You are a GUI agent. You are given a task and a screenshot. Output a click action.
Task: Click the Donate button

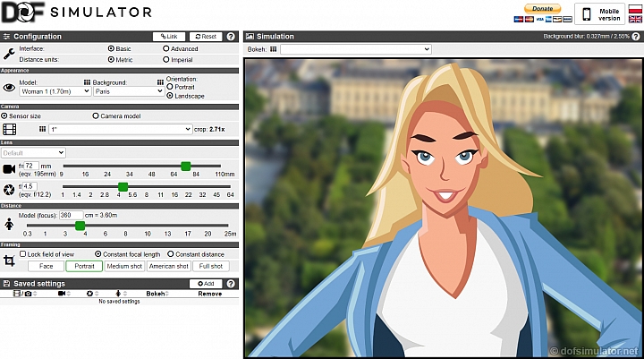[x=542, y=9]
